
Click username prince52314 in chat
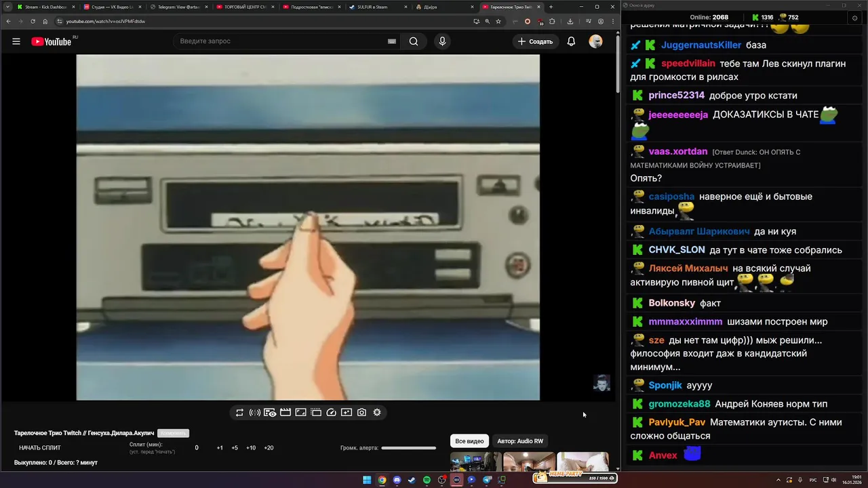[x=677, y=96]
